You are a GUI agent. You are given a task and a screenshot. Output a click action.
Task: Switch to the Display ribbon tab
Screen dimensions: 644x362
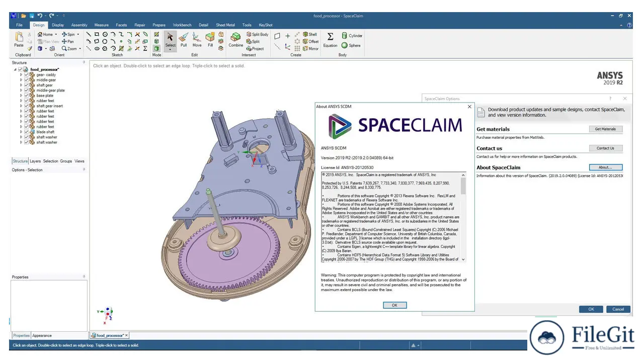tap(58, 25)
